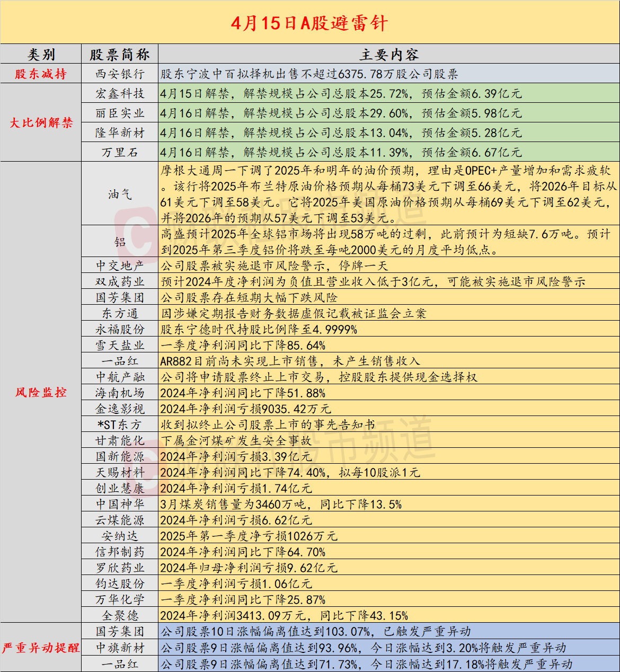Select the 中国神华 stock name cell
The height and width of the screenshot is (672, 620).
[120, 504]
